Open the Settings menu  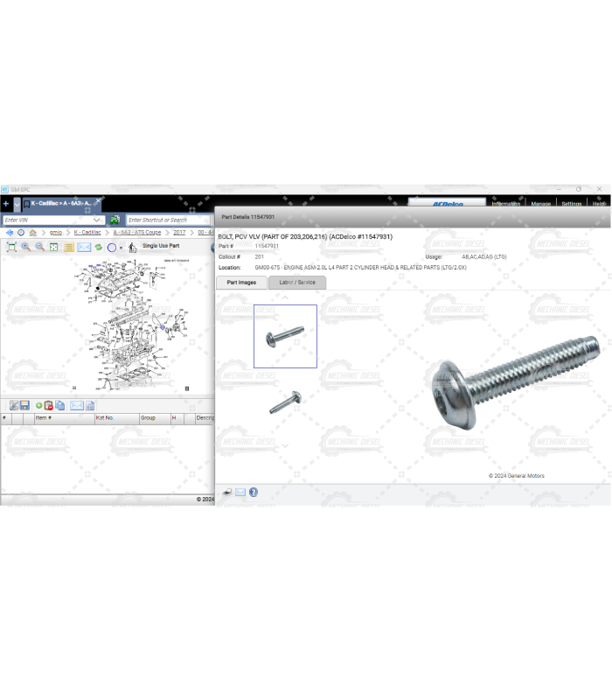pos(571,204)
